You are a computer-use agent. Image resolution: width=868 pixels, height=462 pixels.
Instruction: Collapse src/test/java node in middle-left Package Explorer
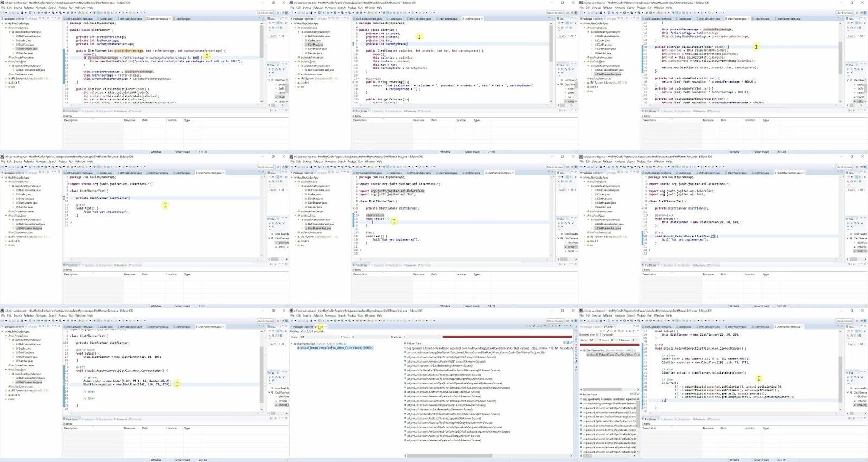tap(7, 216)
